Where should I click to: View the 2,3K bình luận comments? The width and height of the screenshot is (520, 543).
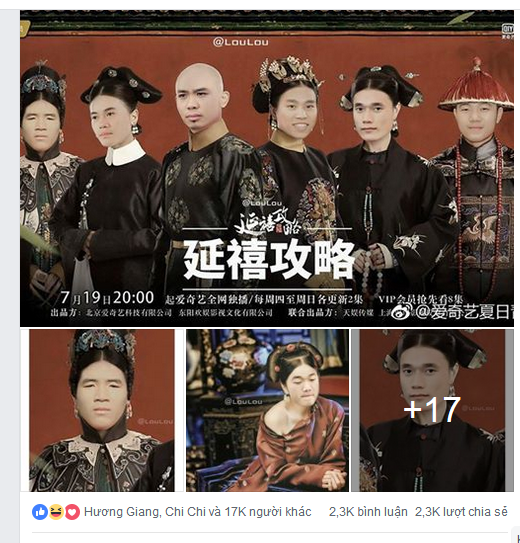point(368,512)
